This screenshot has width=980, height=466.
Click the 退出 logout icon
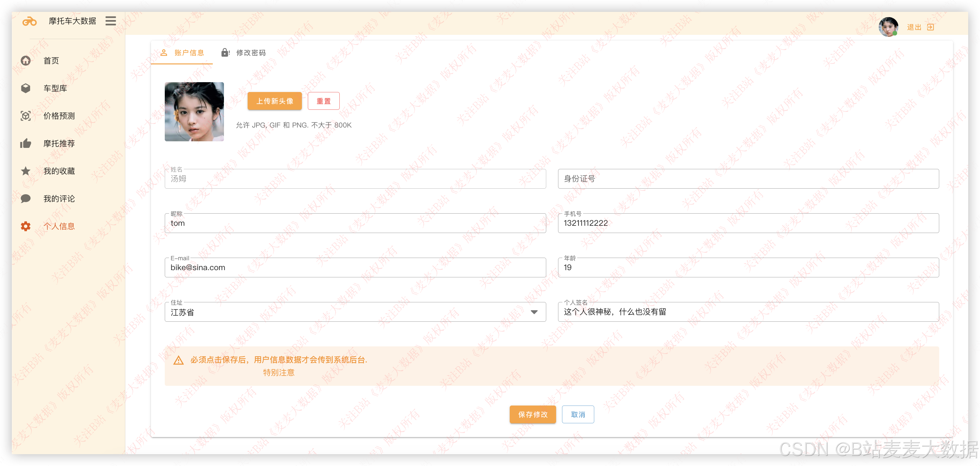pyautogui.click(x=931, y=27)
